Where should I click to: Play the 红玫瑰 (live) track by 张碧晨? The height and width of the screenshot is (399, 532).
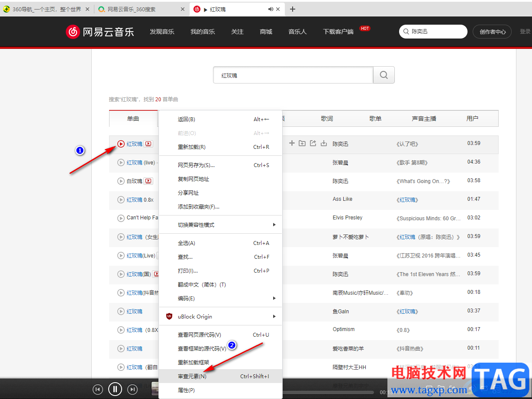click(x=121, y=163)
